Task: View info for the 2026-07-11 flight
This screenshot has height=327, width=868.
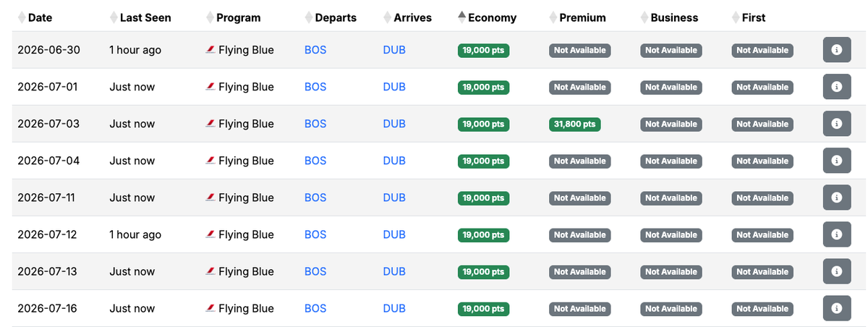Action: (x=837, y=198)
